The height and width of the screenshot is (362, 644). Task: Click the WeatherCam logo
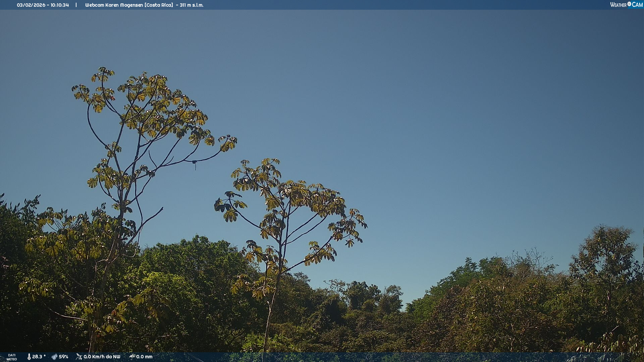coord(626,5)
